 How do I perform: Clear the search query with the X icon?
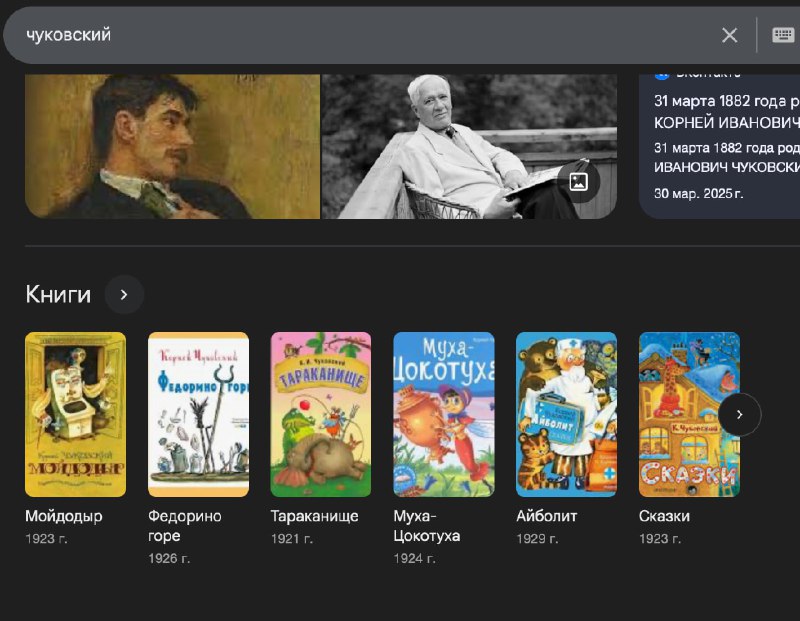729,35
